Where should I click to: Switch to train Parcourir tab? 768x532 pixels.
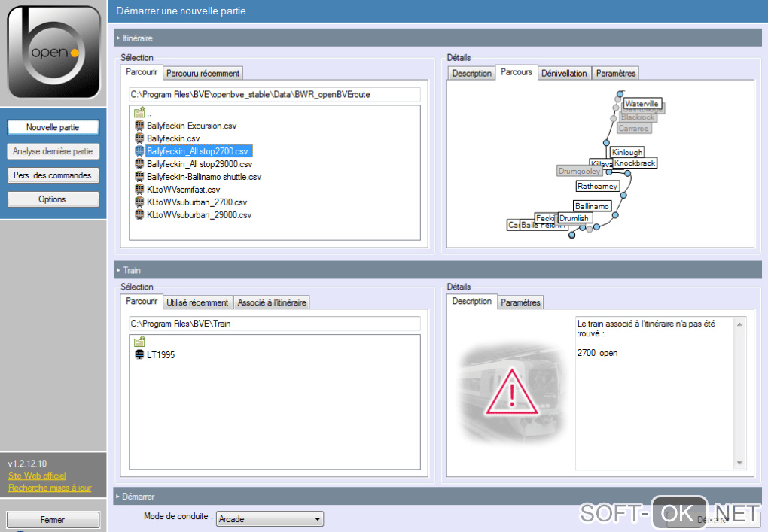point(142,301)
